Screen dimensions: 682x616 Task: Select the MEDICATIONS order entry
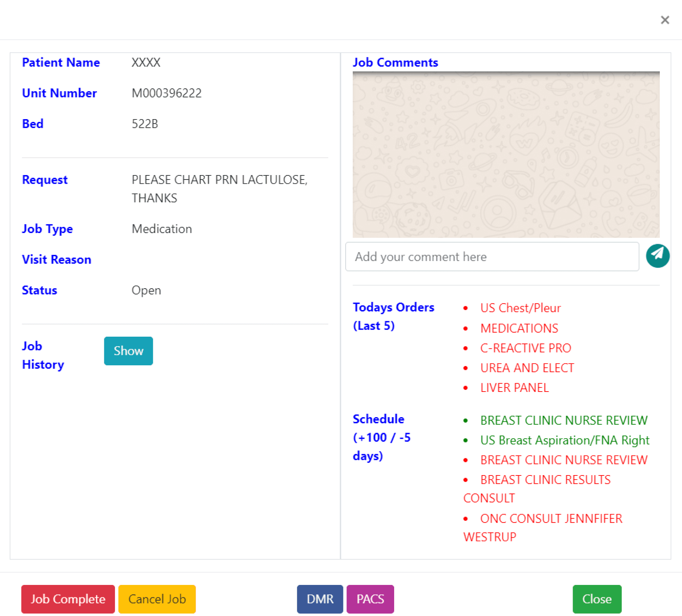519,328
